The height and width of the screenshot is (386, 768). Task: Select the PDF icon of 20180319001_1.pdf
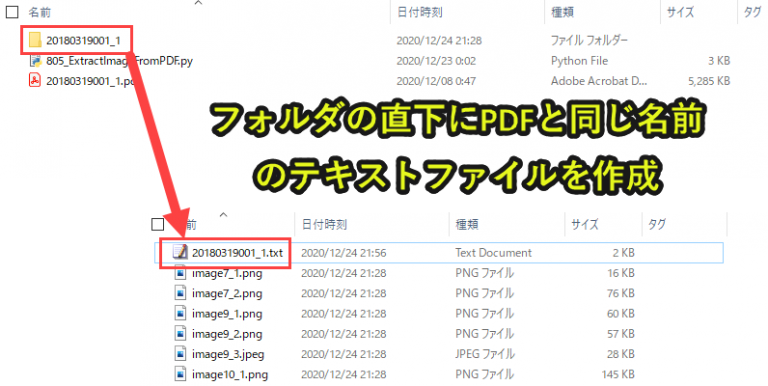point(35,81)
